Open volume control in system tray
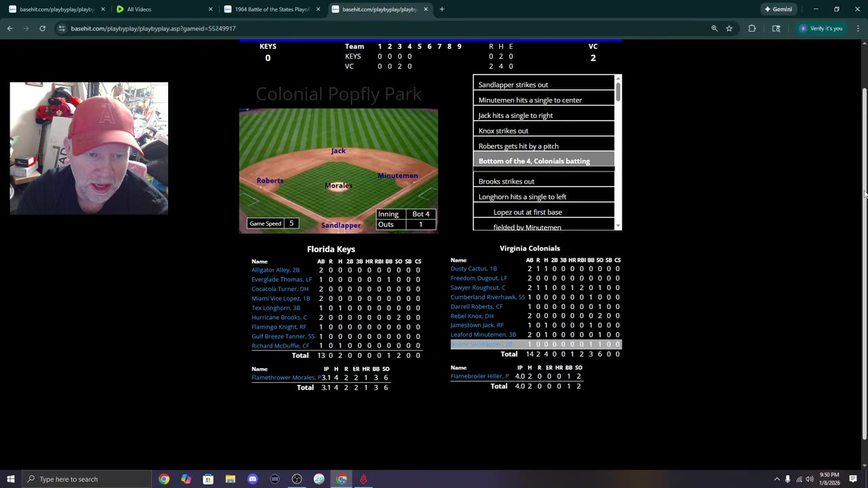The image size is (868, 488). click(810, 479)
